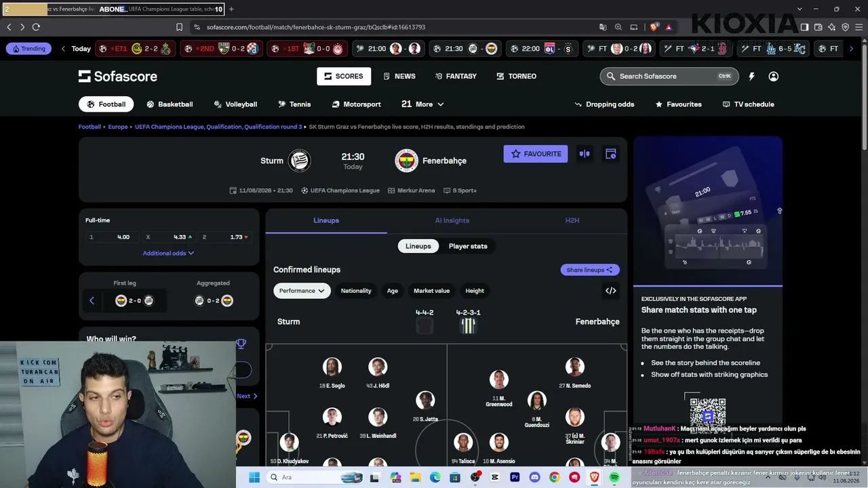The image size is (868, 488).
Task: Open the Brave Shields icon
Action: tap(654, 27)
